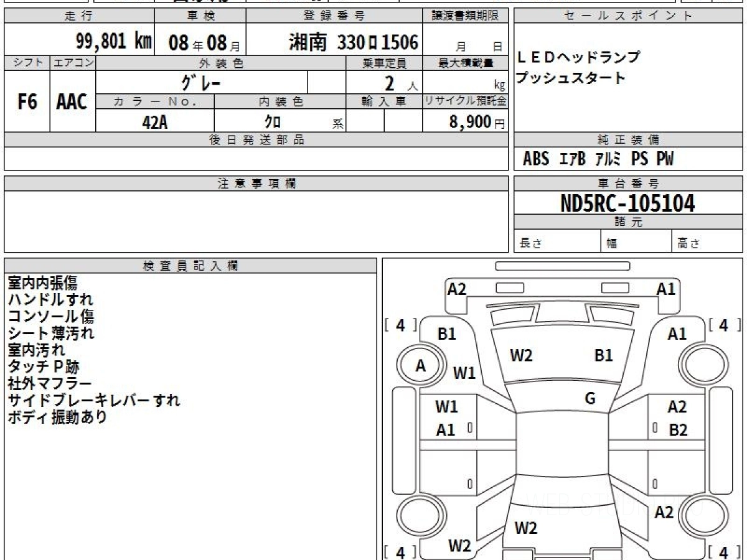Click the B2 mark on car diagram
747x560 pixels.
(x=678, y=430)
